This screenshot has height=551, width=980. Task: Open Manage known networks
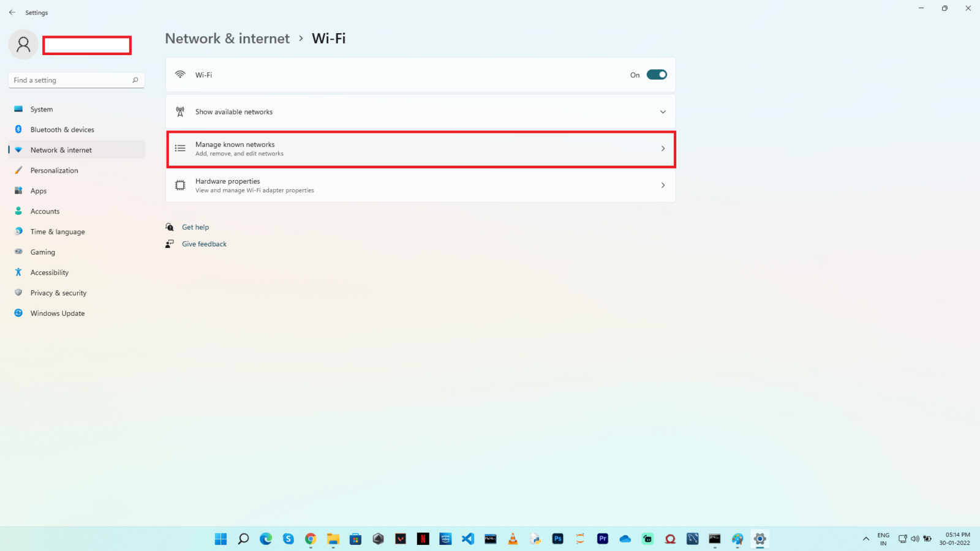[420, 149]
